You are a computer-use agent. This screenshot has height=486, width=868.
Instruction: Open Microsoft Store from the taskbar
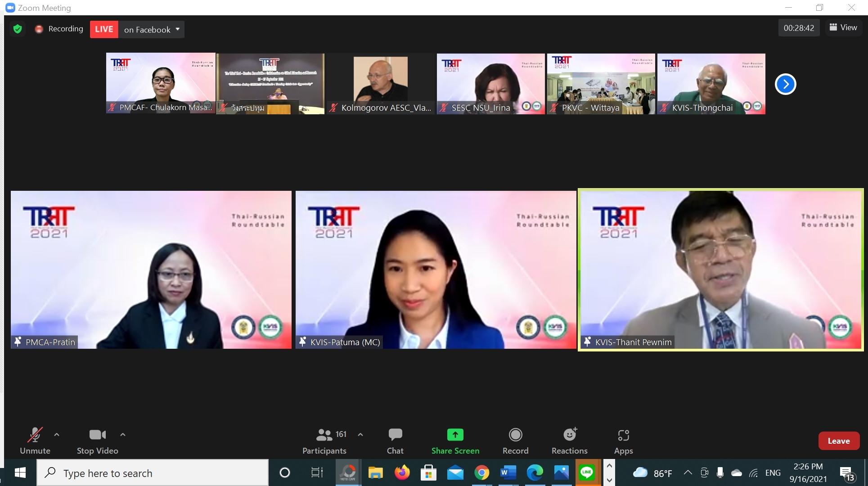point(428,473)
